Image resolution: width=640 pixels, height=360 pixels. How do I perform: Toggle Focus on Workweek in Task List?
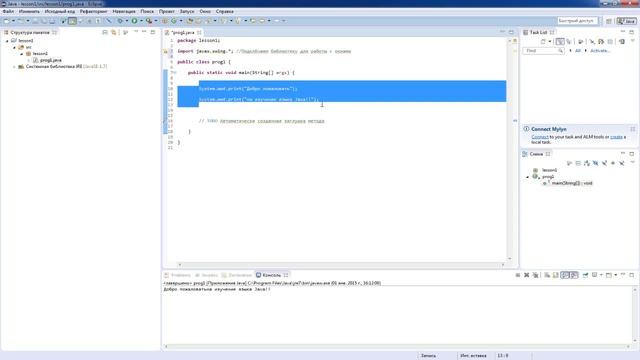coord(580,42)
